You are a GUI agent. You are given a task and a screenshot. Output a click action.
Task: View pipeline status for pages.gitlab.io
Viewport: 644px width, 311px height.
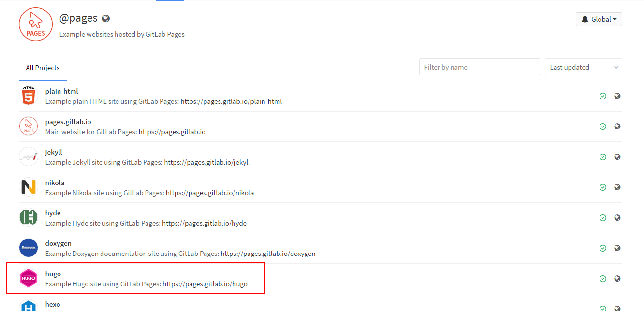click(x=603, y=127)
